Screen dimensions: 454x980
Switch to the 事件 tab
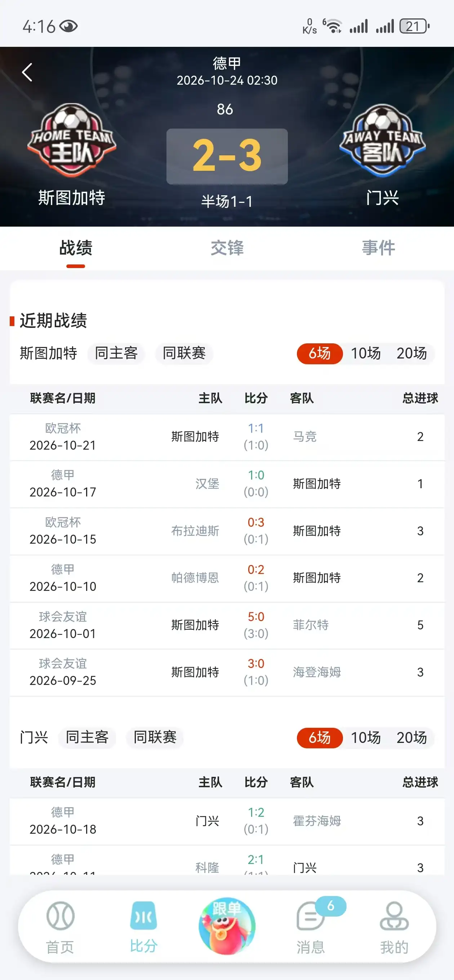pyautogui.click(x=379, y=248)
